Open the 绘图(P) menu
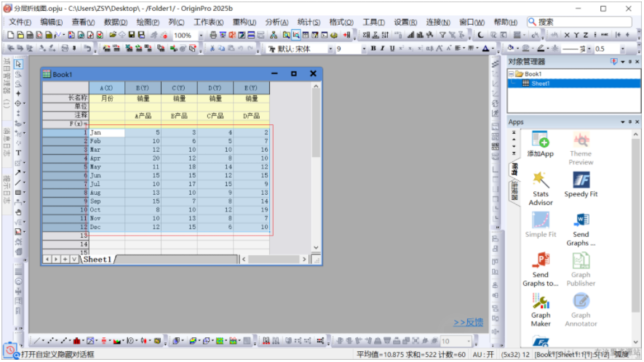644x362 pixels. [148, 22]
